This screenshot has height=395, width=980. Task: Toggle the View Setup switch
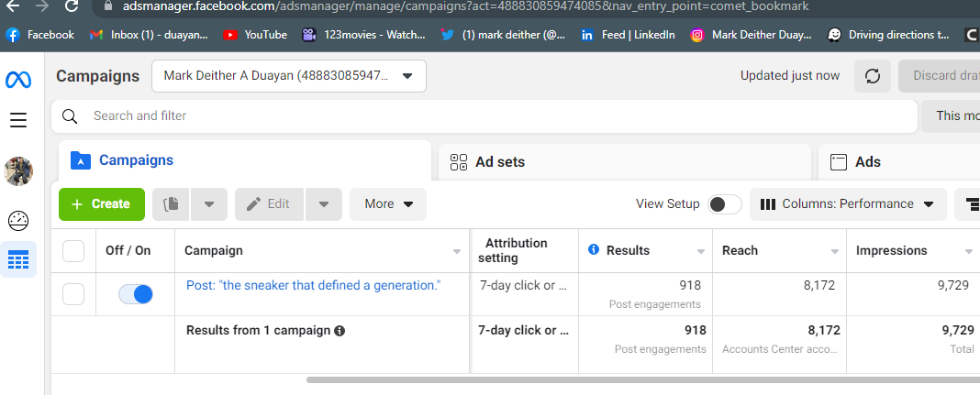click(x=725, y=204)
